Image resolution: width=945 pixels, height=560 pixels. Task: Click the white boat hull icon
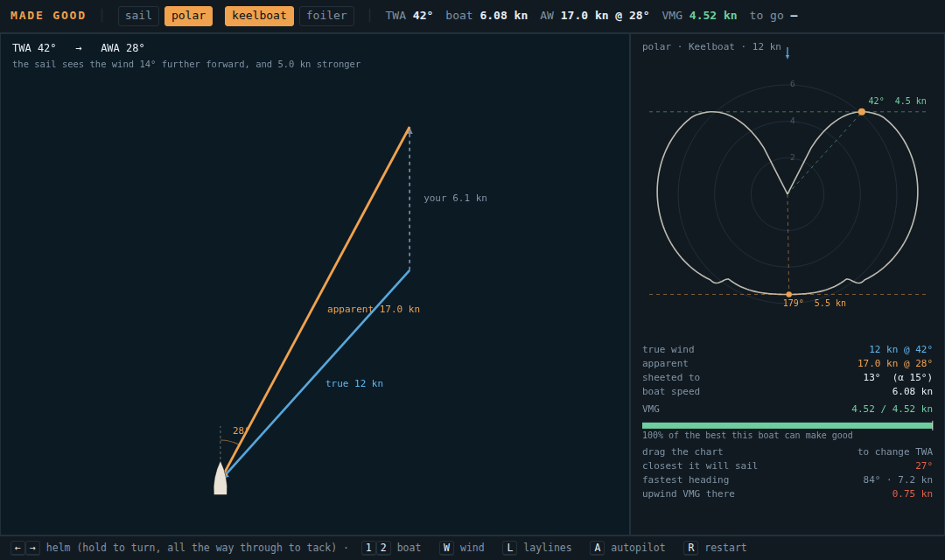[220, 479]
